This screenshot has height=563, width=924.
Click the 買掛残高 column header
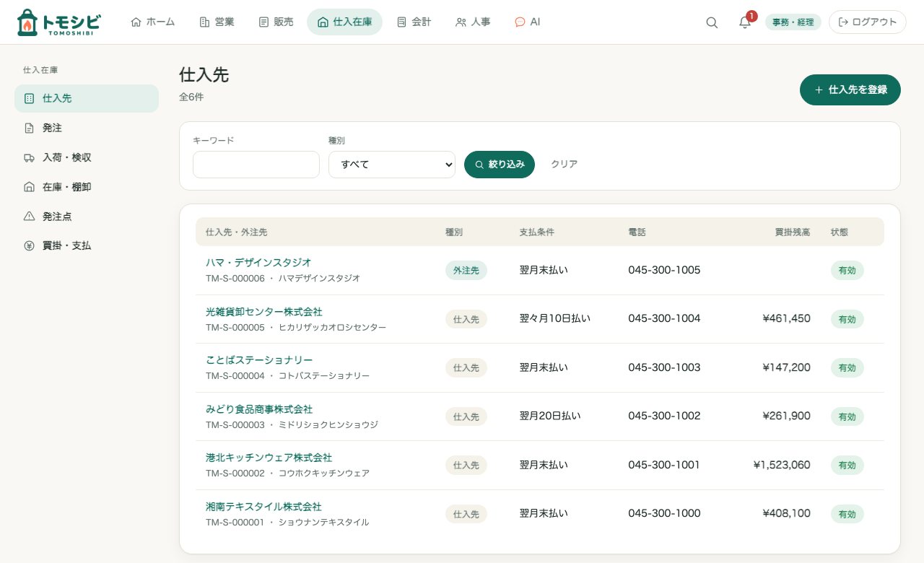[x=793, y=232]
